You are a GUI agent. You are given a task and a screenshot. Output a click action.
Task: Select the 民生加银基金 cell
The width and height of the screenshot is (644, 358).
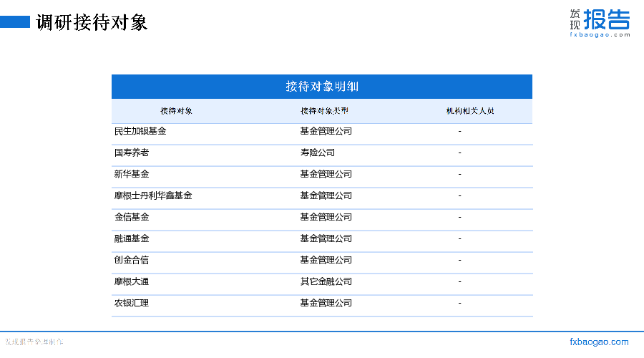coord(140,131)
